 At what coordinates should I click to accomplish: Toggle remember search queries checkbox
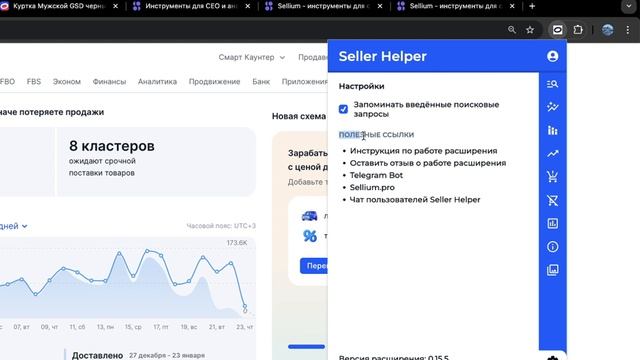(x=343, y=109)
